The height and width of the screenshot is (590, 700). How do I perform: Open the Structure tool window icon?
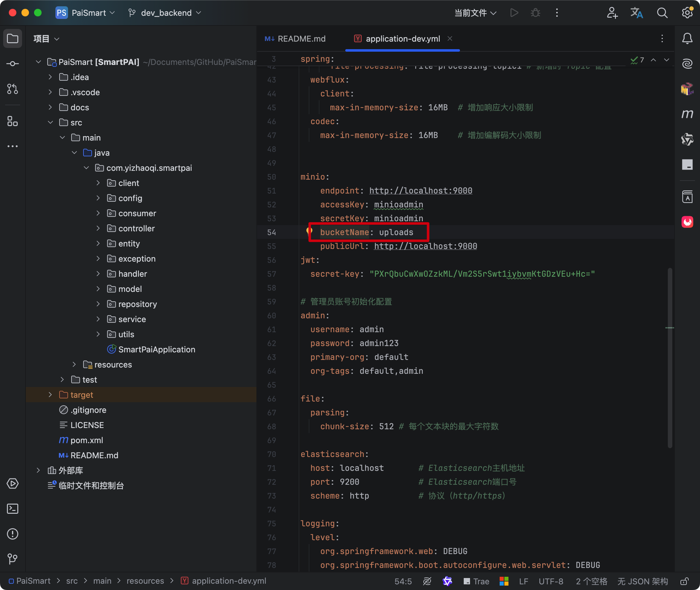click(x=12, y=121)
